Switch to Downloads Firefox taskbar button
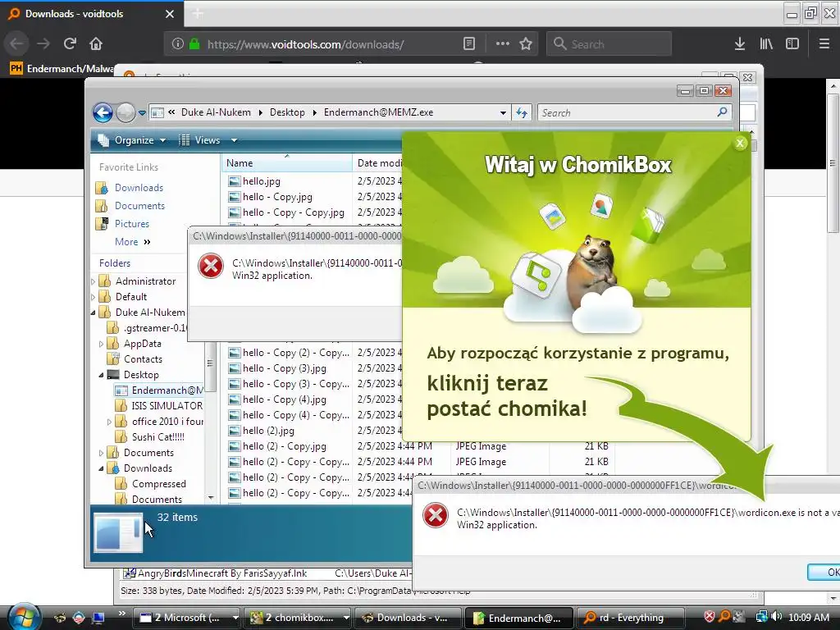Image resolution: width=840 pixels, height=630 pixels. click(408, 618)
